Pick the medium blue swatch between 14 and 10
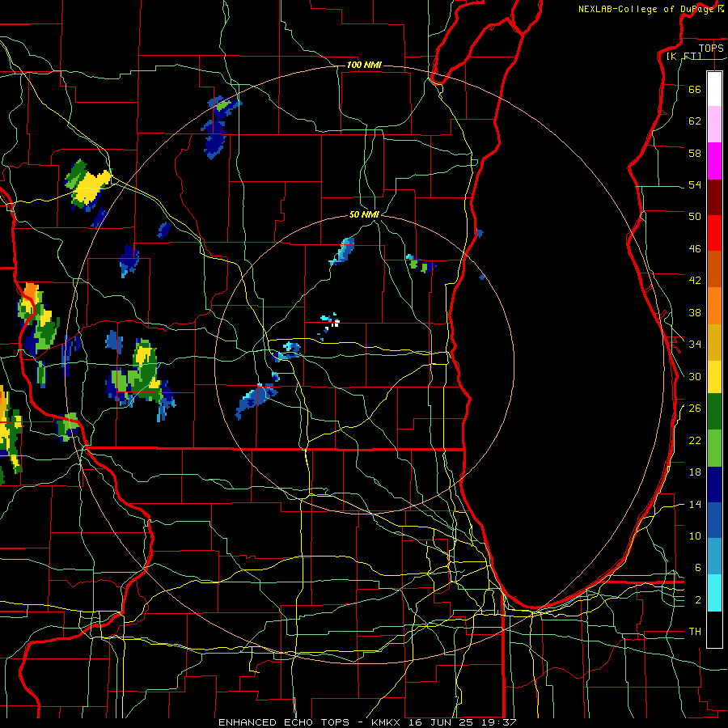The height and width of the screenshot is (728, 728). 714,520
